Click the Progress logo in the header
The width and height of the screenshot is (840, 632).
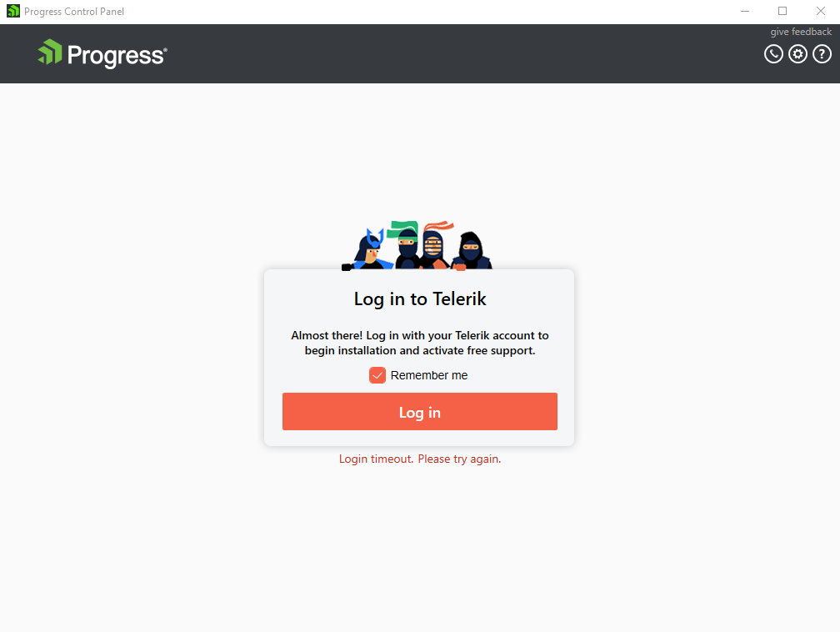102,53
